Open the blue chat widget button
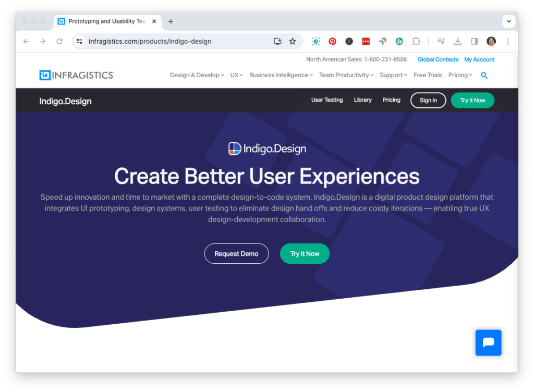 488,342
